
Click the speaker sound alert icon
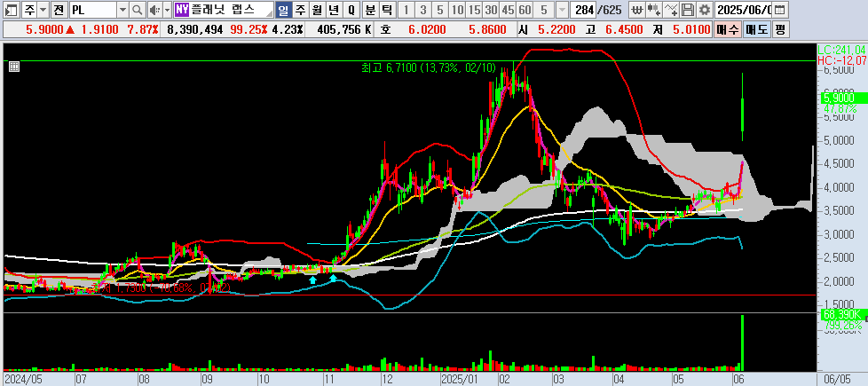pyautogui.click(x=155, y=10)
